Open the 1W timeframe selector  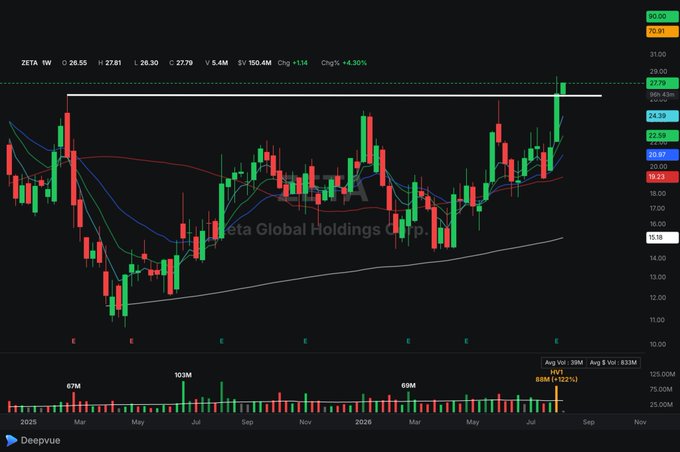(47, 63)
